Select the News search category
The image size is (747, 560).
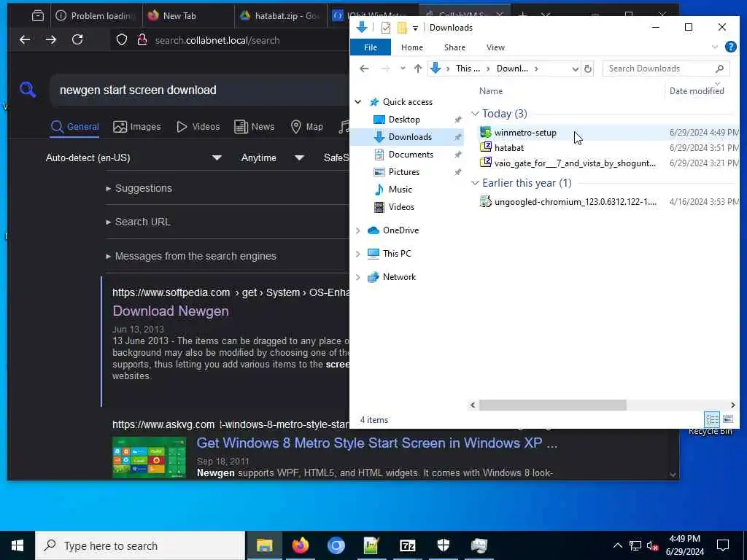click(x=255, y=127)
